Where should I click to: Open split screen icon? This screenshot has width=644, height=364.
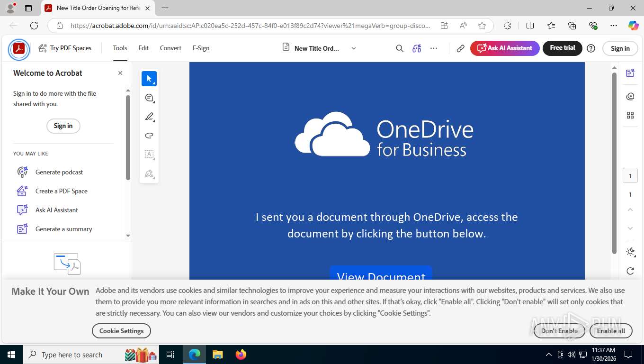pyautogui.click(x=530, y=26)
